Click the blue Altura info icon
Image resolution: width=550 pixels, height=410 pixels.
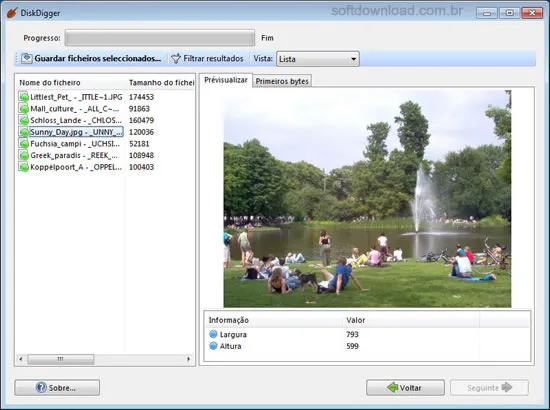213,346
